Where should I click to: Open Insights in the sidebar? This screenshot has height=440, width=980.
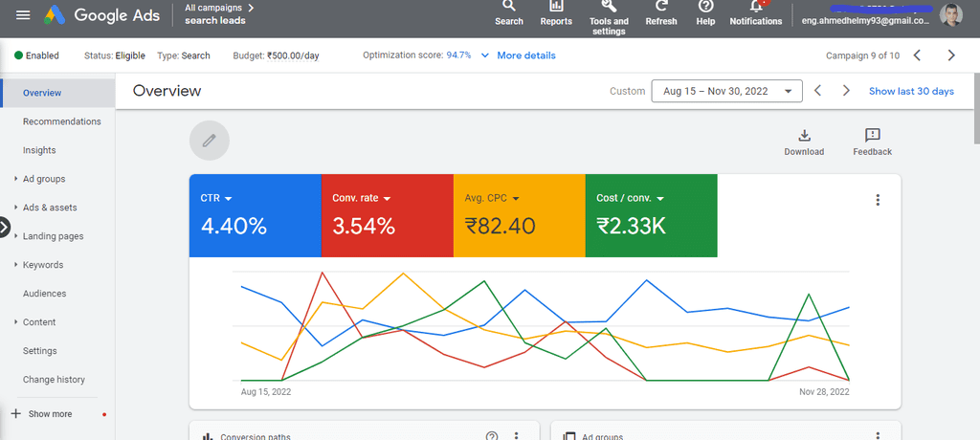[x=39, y=150]
